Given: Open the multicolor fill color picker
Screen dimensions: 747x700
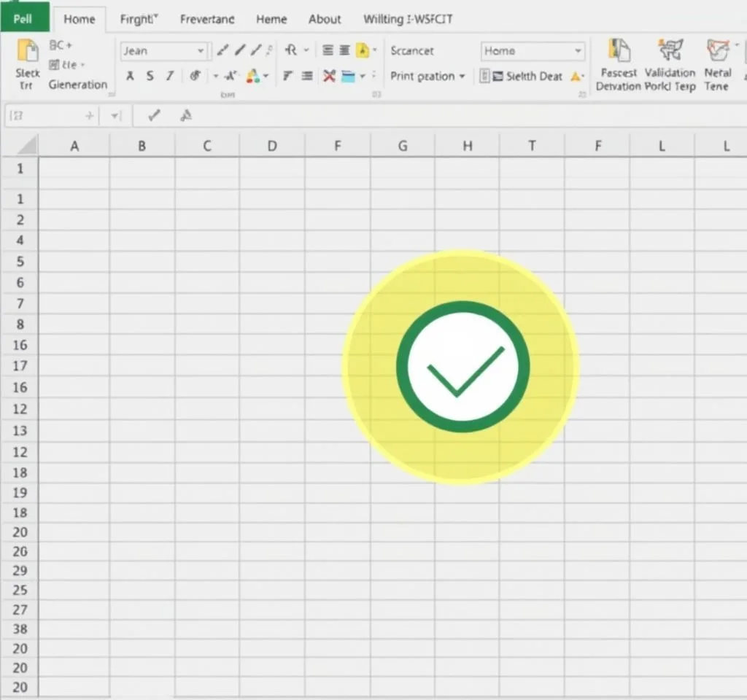Looking at the screenshot, I should 253,76.
